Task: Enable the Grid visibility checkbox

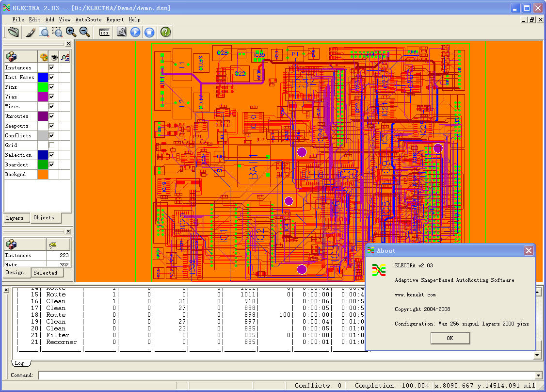Action: [51, 145]
